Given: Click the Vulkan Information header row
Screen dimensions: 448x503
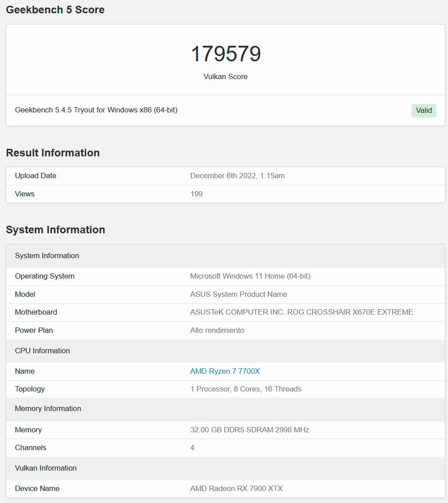Looking at the screenshot, I should coord(225,468).
